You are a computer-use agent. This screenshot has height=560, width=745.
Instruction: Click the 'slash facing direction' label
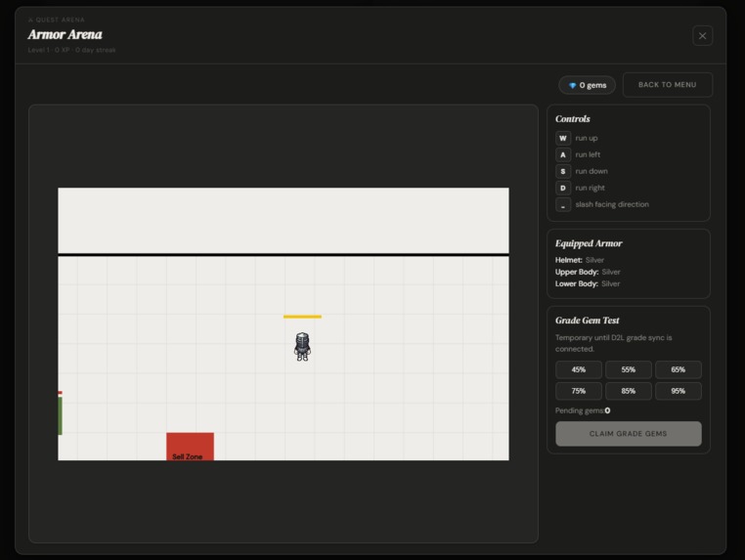point(612,204)
